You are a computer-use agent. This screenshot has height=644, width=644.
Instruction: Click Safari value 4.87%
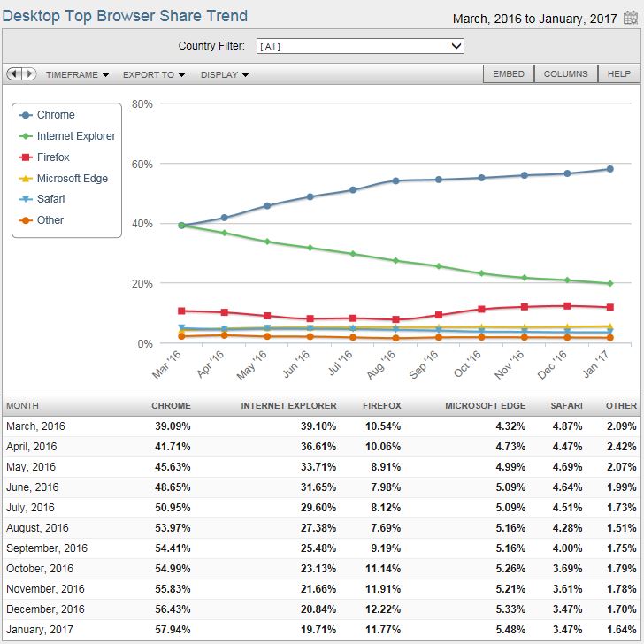[x=568, y=426]
